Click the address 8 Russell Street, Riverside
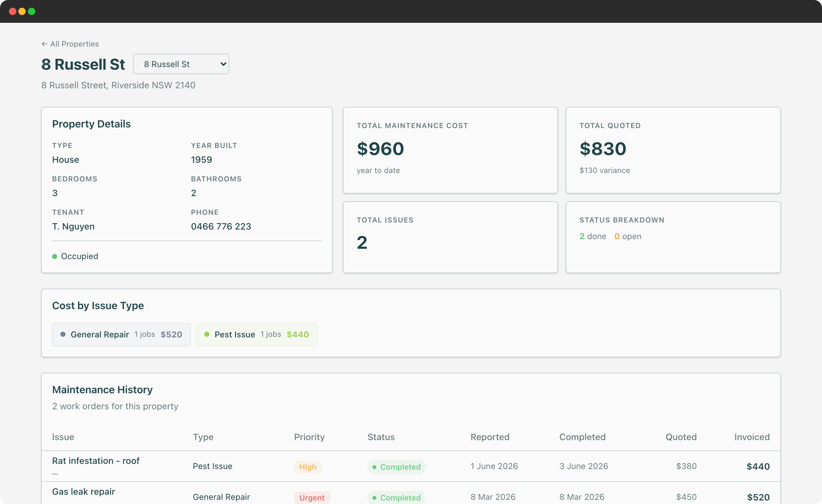 click(x=118, y=85)
